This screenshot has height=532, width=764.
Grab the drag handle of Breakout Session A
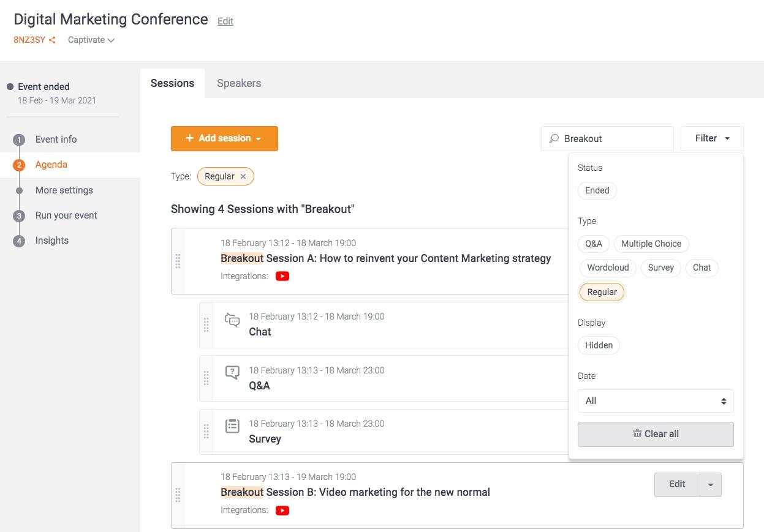pyautogui.click(x=178, y=261)
